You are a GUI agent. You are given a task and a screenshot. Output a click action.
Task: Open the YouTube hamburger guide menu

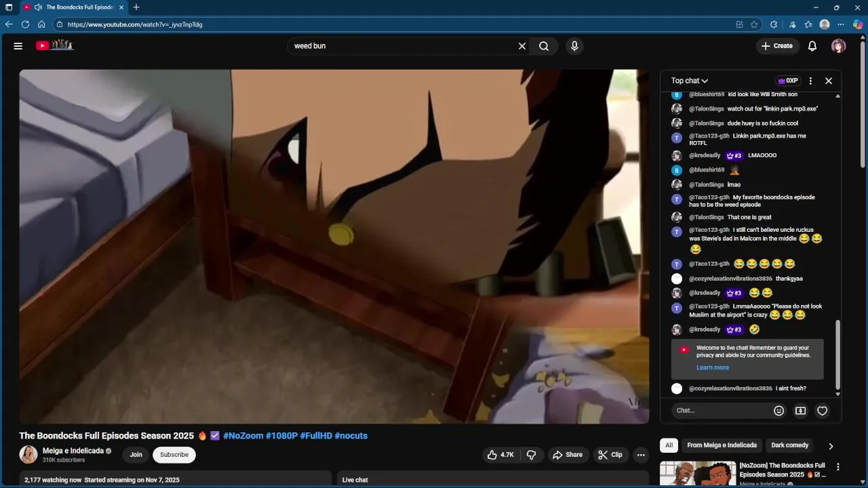pos(18,46)
